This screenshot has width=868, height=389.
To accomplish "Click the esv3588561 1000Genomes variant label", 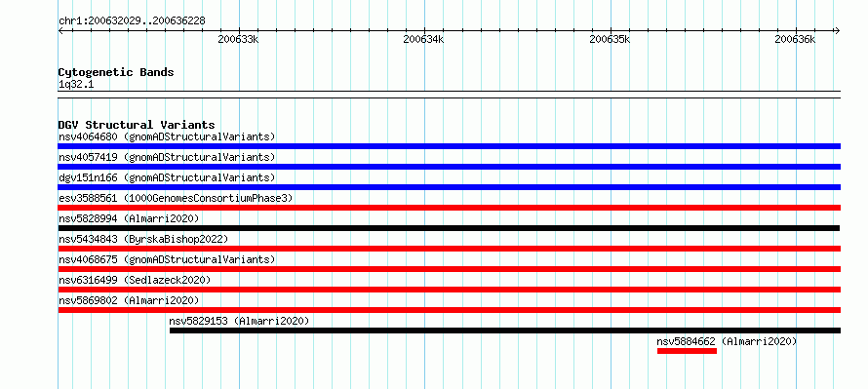I will tap(176, 198).
